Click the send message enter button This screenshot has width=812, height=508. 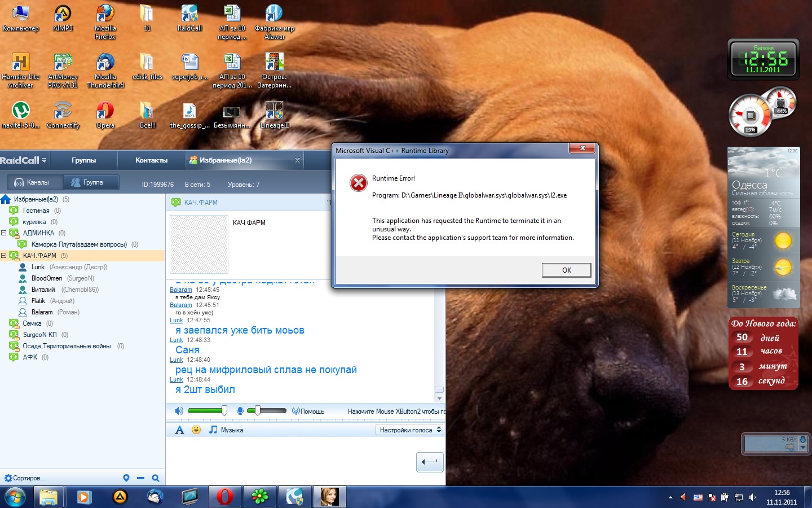tap(430, 462)
